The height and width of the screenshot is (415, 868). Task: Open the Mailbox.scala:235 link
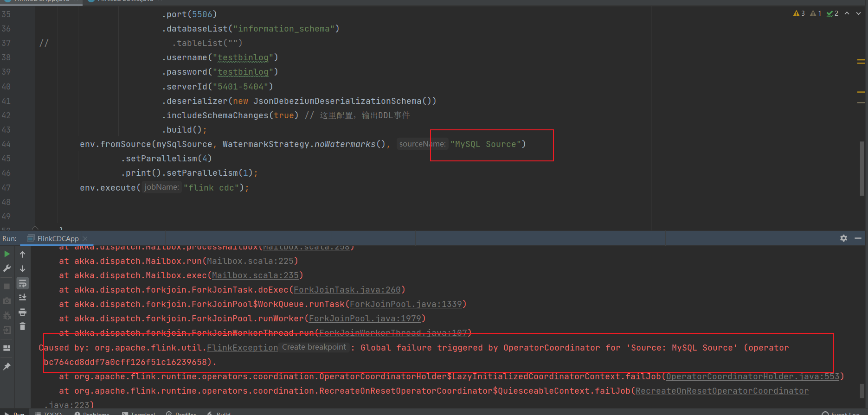point(255,275)
